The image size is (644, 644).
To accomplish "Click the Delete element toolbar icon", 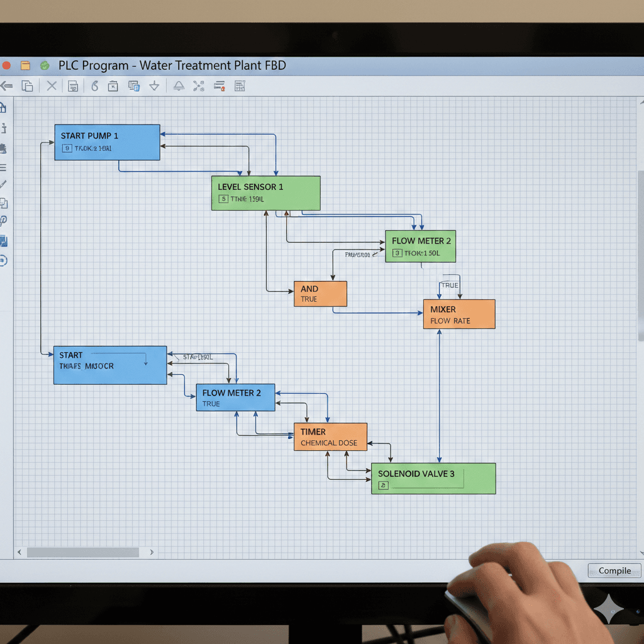I will (x=52, y=86).
